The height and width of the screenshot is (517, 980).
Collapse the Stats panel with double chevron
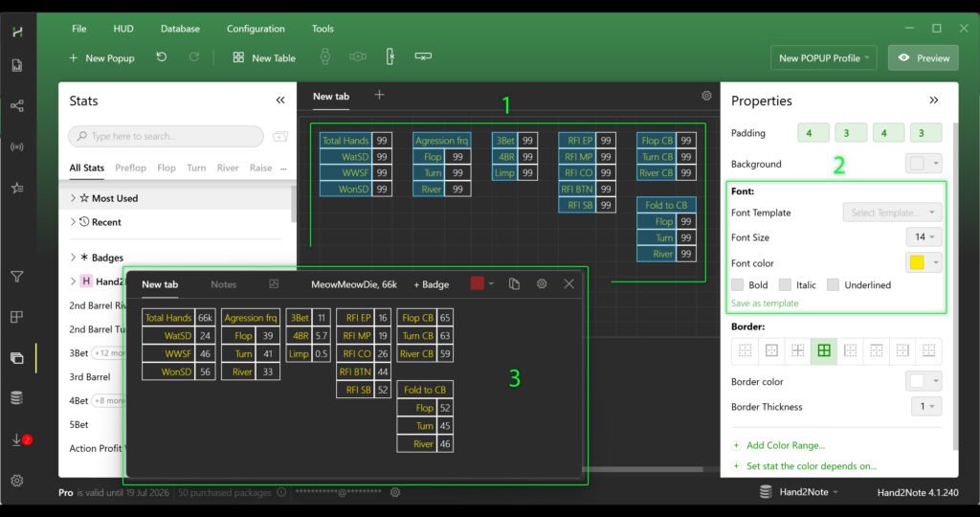[x=280, y=101]
